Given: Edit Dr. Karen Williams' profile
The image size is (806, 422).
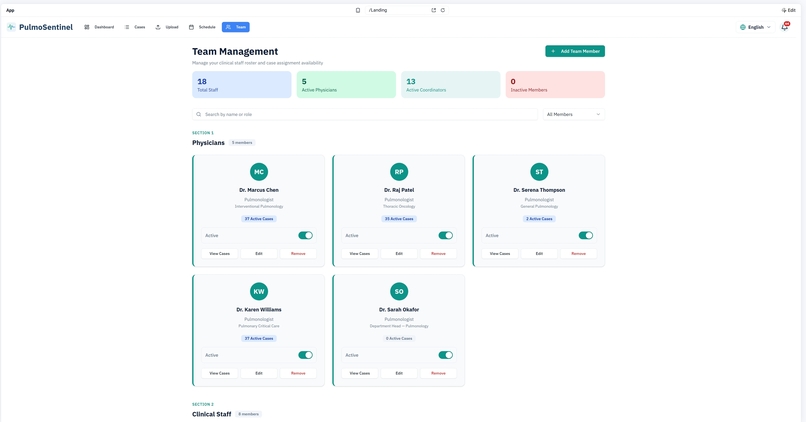Looking at the screenshot, I should (259, 373).
